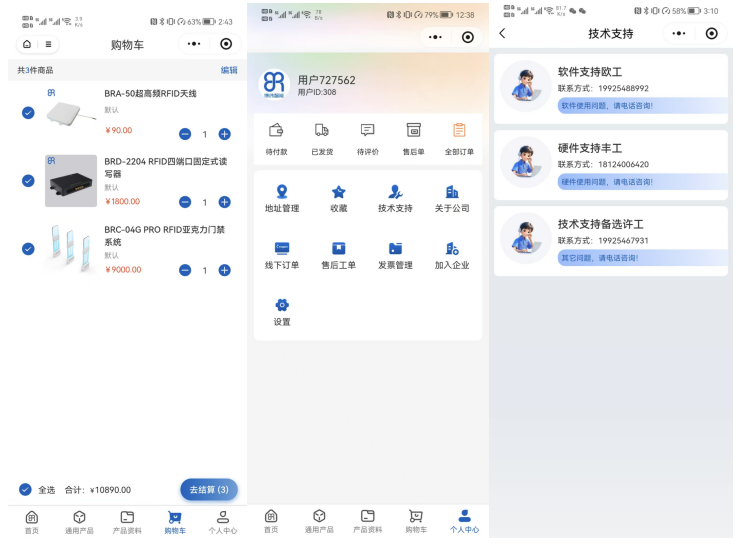Screen dimensions: 742x558
Task: Select 技术支持备选许工 contact card
Action: [x=611, y=241]
